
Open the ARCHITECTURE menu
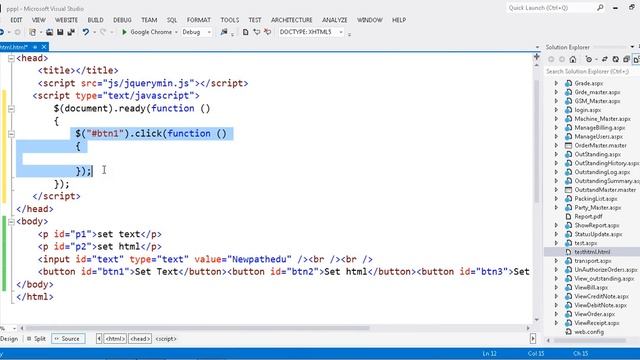pos(291,20)
